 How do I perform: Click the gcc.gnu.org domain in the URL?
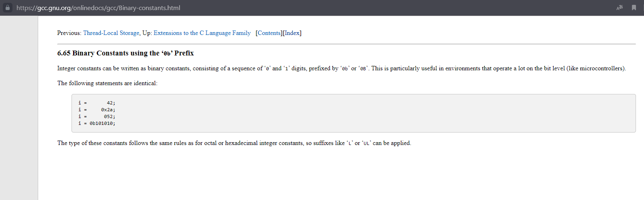tap(54, 8)
